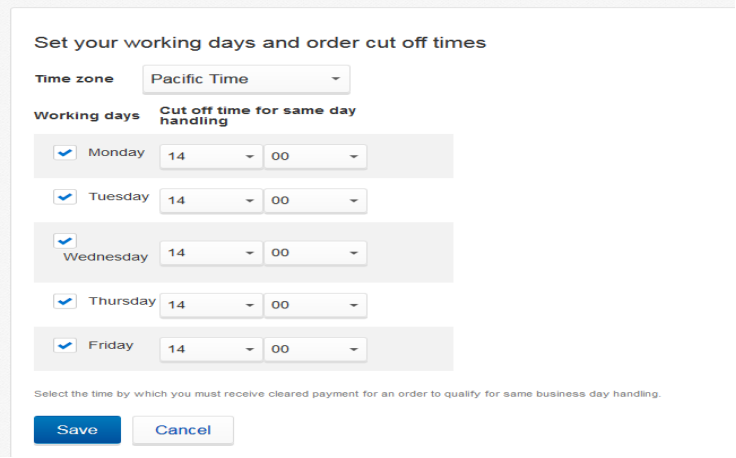This screenshot has width=736, height=458.
Task: Disable Thursday as a working day
Action: (65, 301)
